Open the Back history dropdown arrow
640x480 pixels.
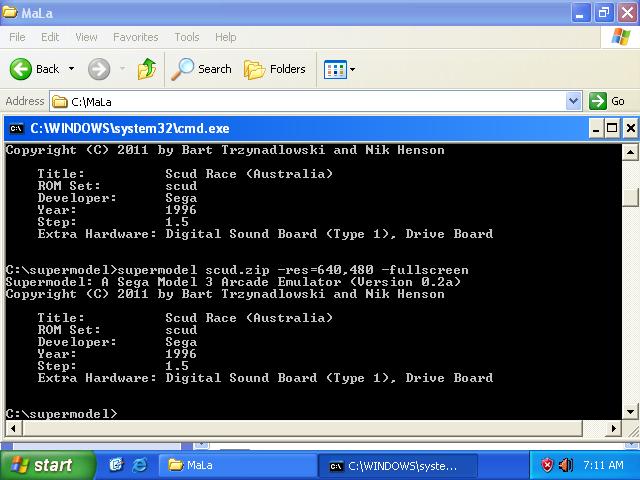pos(71,69)
